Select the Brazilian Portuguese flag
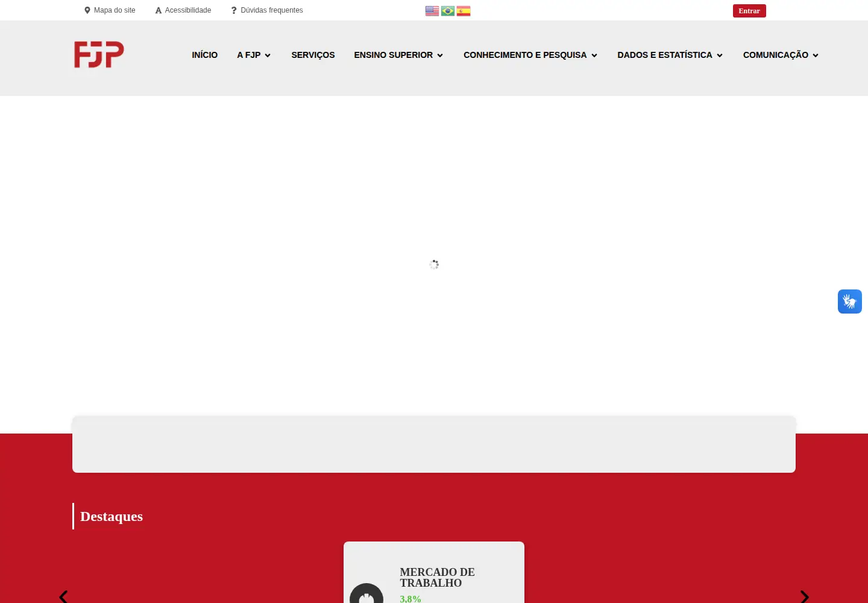 pyautogui.click(x=448, y=11)
